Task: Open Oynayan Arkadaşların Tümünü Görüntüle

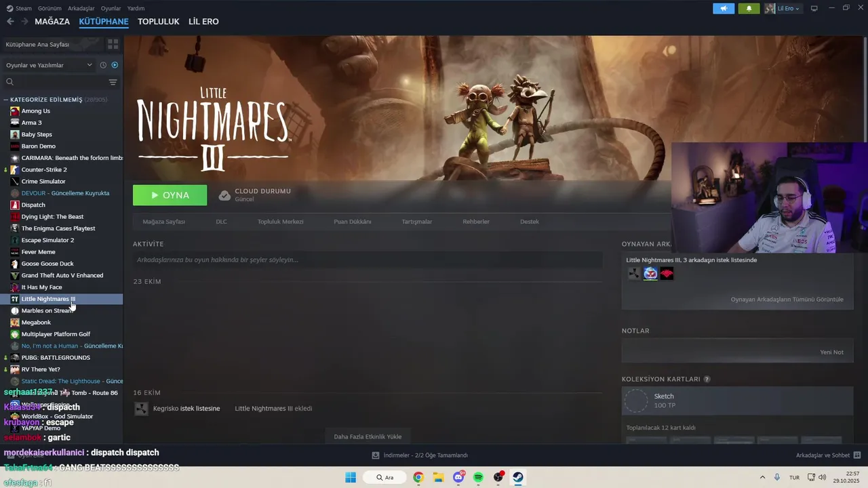Action: coord(787,300)
